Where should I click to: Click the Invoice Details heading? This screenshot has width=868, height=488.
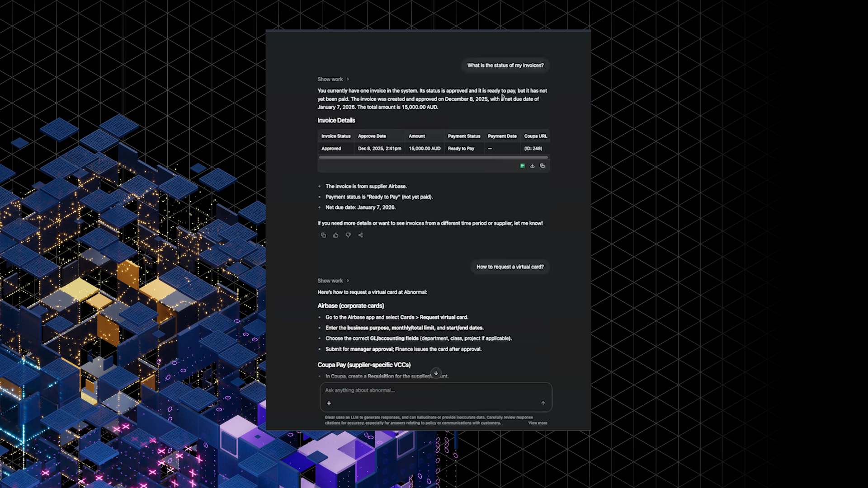point(336,120)
